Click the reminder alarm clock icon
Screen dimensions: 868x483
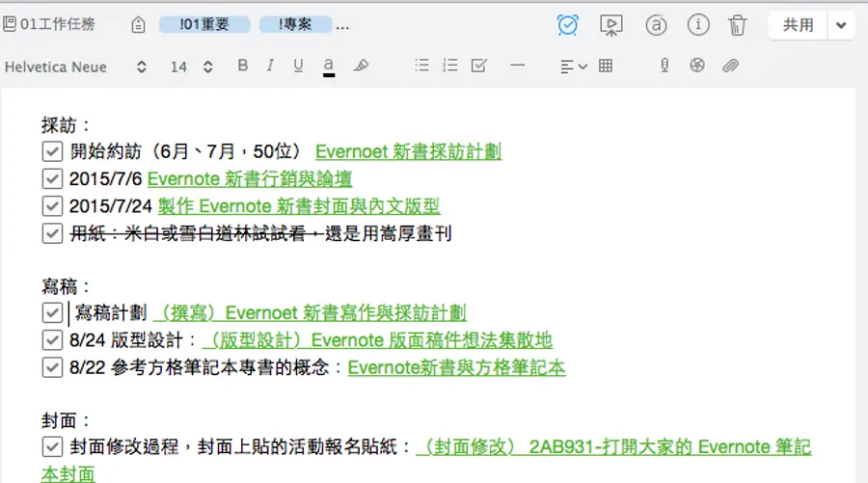pyautogui.click(x=568, y=25)
